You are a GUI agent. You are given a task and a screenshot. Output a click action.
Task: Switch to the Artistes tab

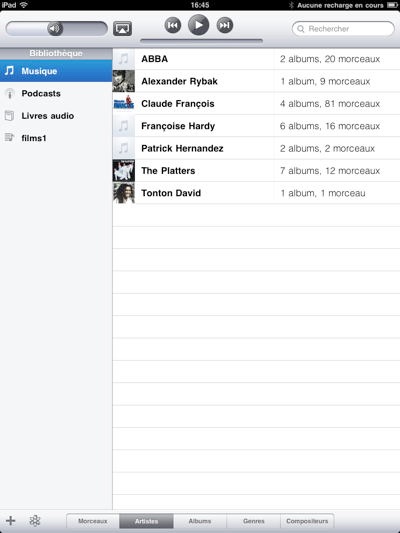click(x=146, y=521)
